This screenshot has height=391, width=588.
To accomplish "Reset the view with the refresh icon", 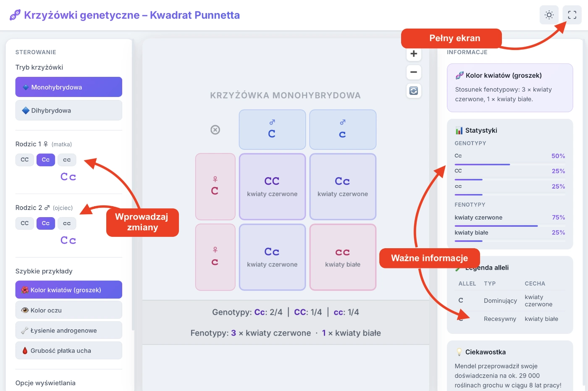I will tap(414, 91).
